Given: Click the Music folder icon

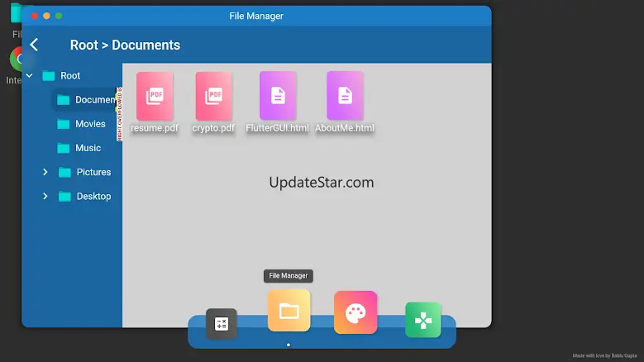Looking at the screenshot, I should coord(64,148).
